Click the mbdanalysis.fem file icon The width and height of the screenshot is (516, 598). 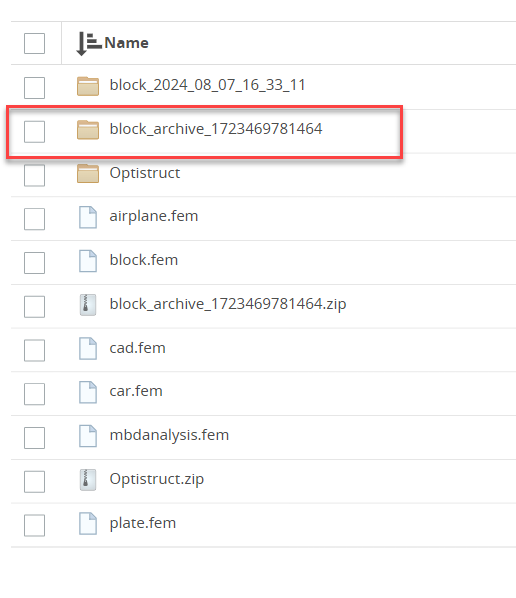coord(88,436)
